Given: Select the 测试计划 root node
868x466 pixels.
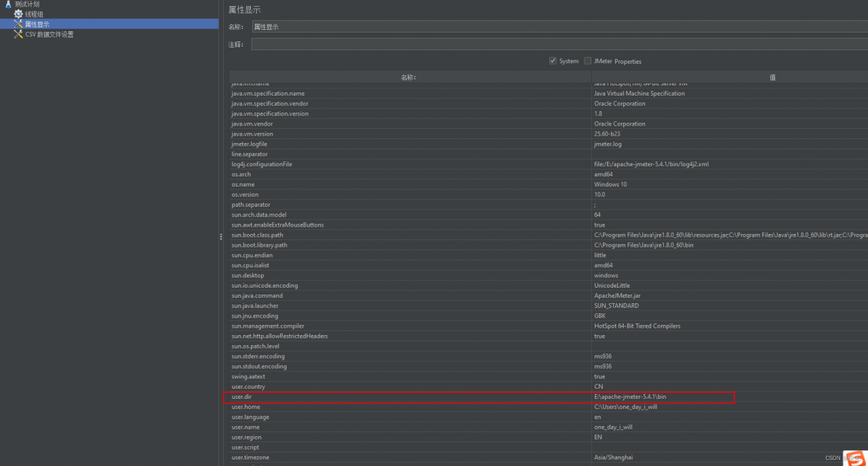Looking at the screenshot, I should 27,4.
